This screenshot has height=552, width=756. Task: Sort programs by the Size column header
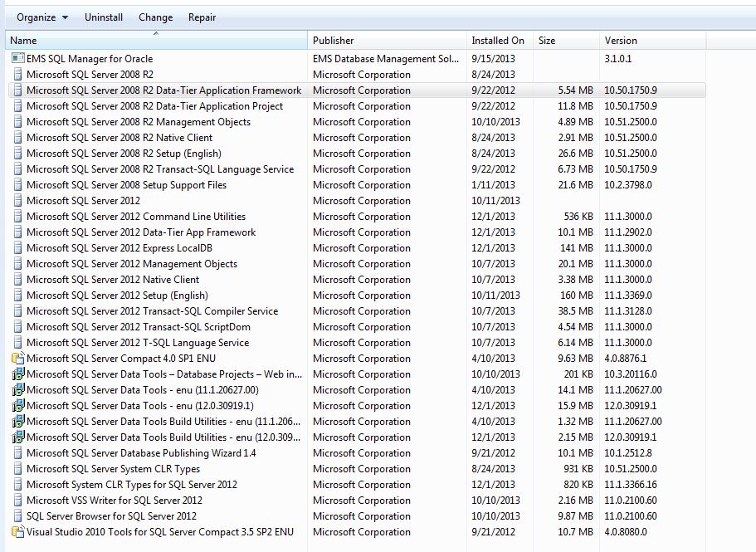(x=566, y=41)
